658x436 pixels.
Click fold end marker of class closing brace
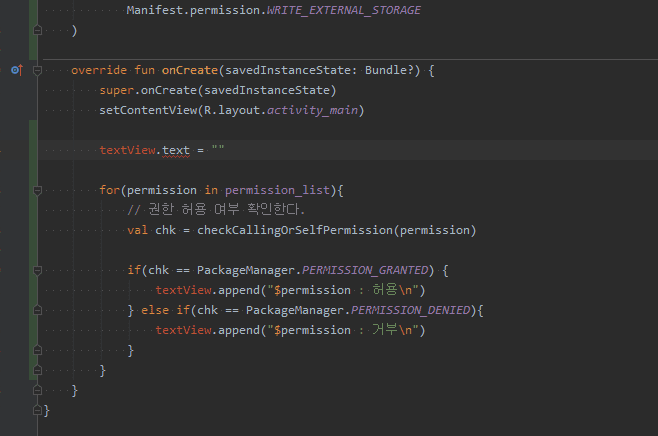coord(37,410)
